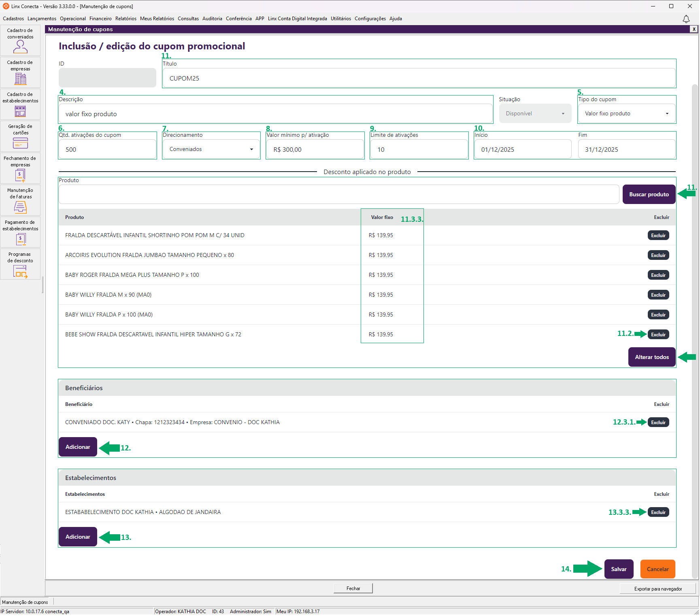The height and width of the screenshot is (616, 700).
Task: Click the Alterar todos button
Action: 651,357
